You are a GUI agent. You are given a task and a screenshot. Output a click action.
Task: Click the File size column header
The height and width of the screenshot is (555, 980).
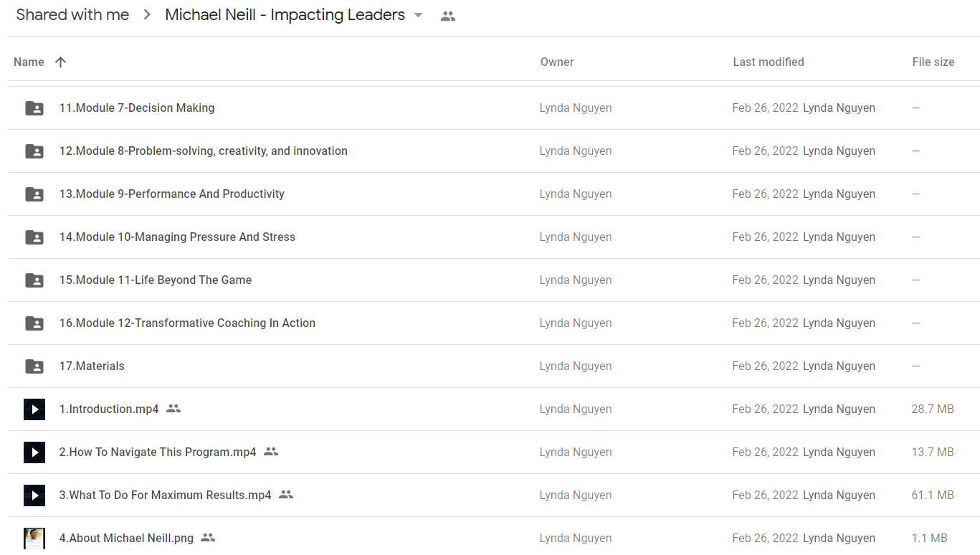(x=933, y=62)
